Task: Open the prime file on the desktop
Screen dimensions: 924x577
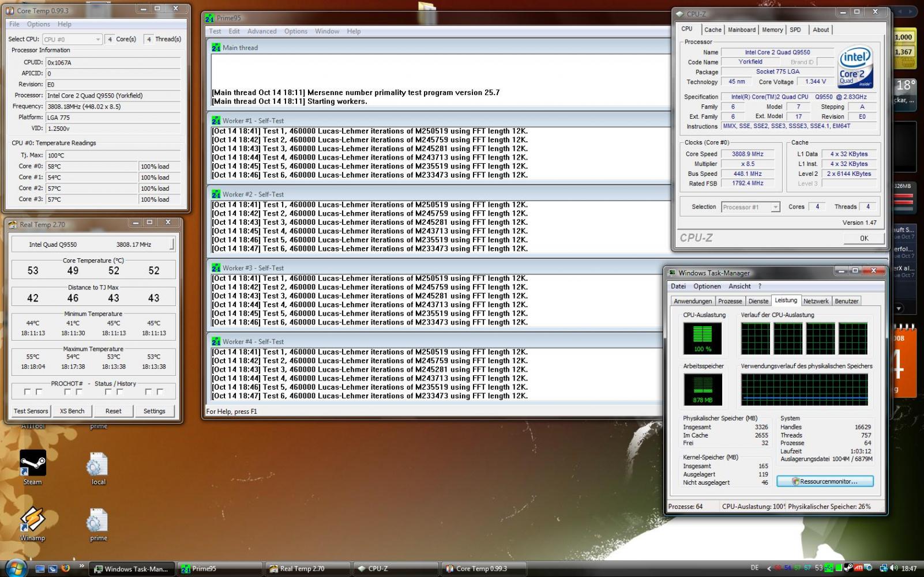Action: 98,523
